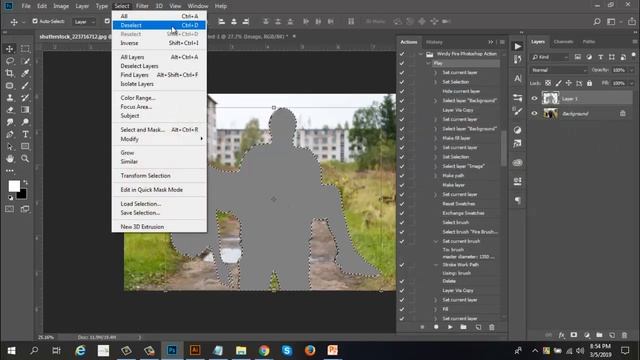
Task: Collapse the Play action
Action: tap(428, 63)
